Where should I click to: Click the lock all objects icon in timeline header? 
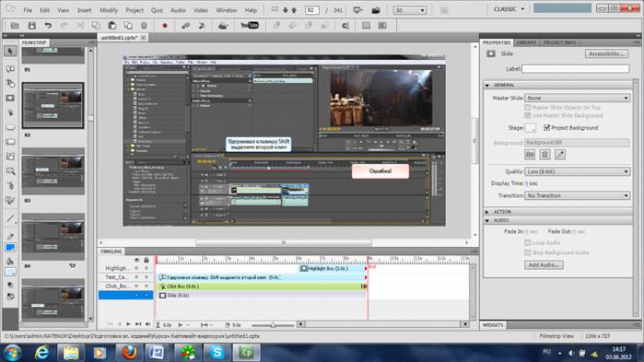click(146, 260)
